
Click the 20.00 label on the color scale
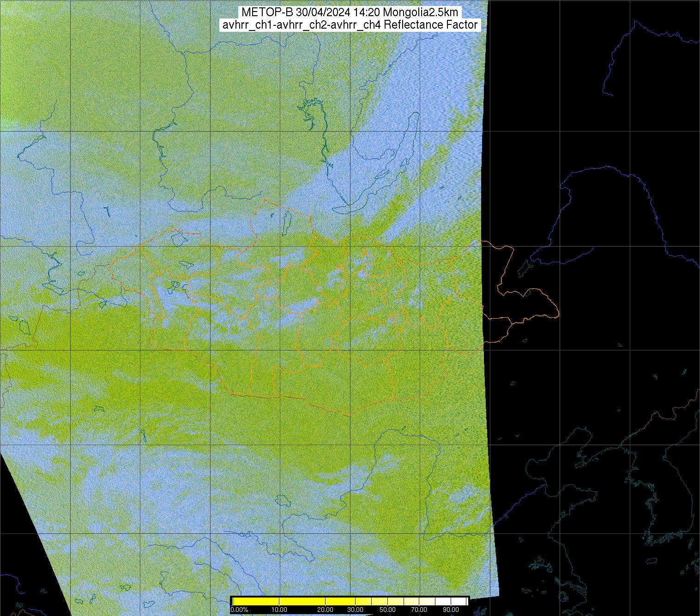[326, 610]
